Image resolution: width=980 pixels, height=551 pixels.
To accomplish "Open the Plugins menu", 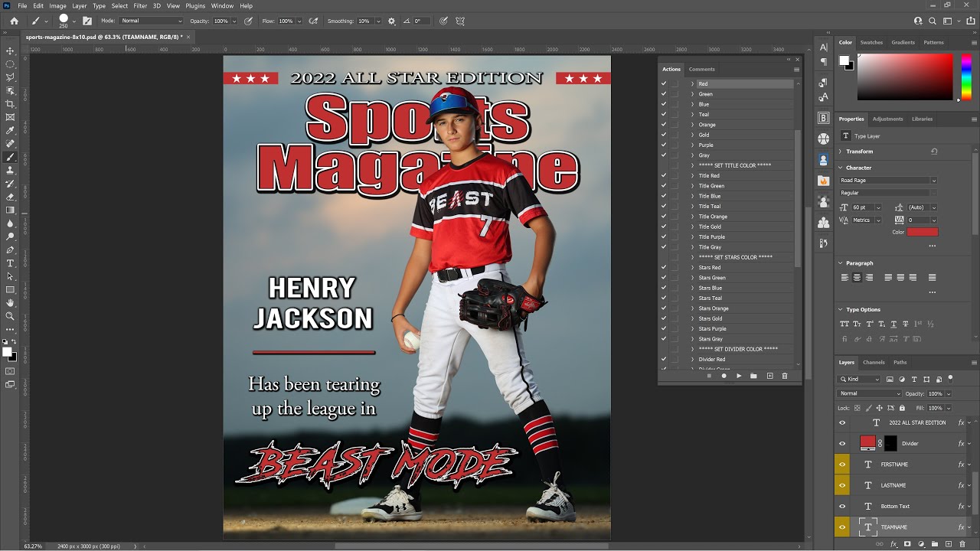I will pos(195,5).
